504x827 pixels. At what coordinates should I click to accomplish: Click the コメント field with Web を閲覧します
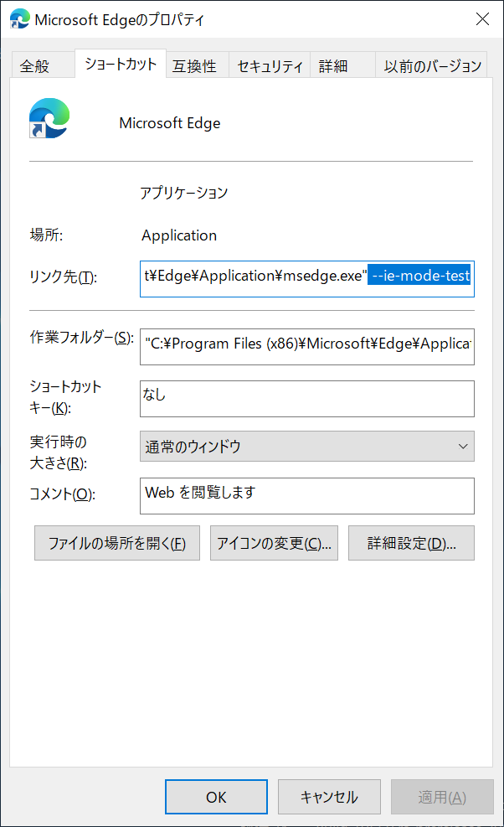[306, 496]
